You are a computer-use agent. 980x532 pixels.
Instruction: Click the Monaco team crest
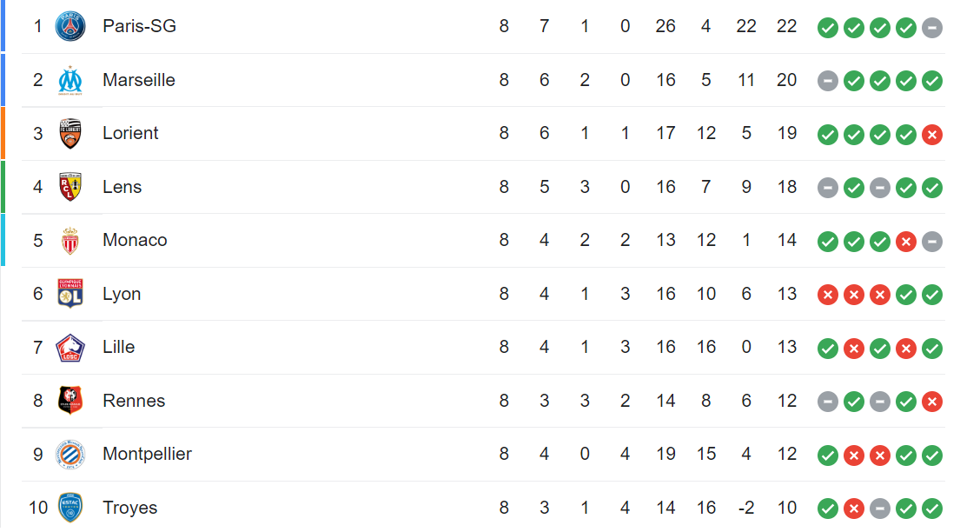pyautogui.click(x=70, y=241)
